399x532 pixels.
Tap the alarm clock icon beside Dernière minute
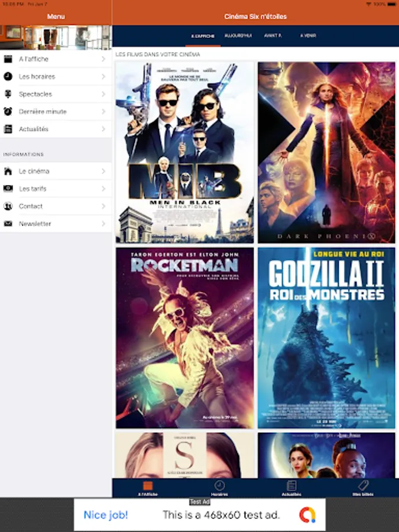point(8,111)
